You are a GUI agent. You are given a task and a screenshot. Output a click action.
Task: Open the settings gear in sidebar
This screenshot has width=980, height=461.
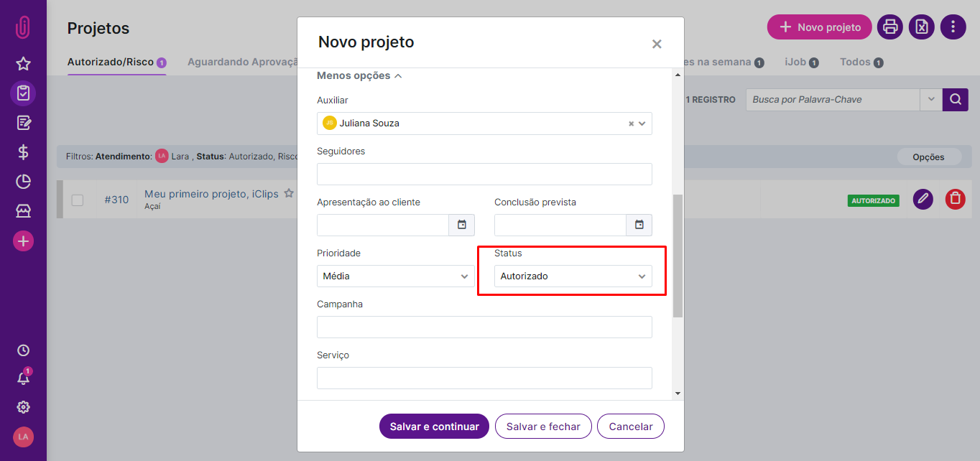[x=23, y=407]
